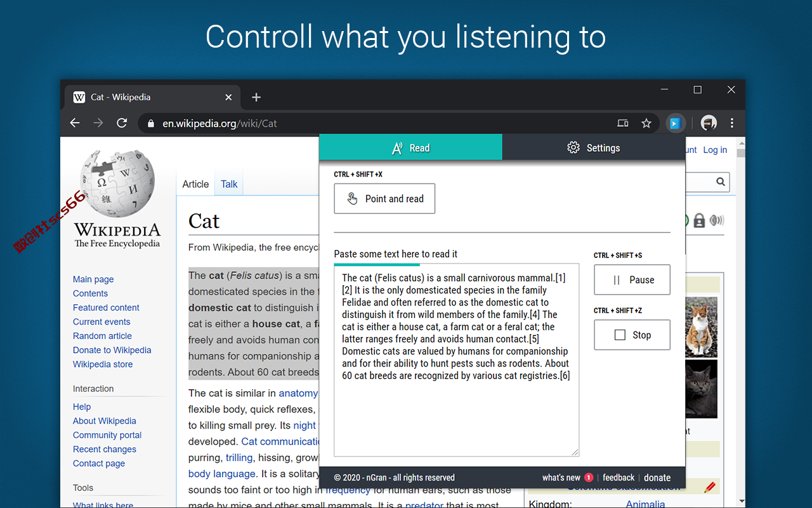
Task: Click the browser back arrow
Action: [x=75, y=123]
